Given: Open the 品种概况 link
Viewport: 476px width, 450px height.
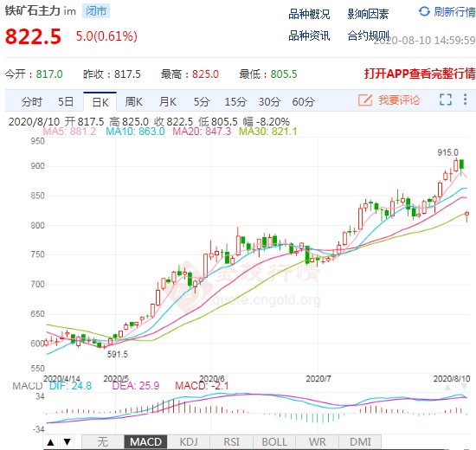Looking at the screenshot, I should 309,14.
